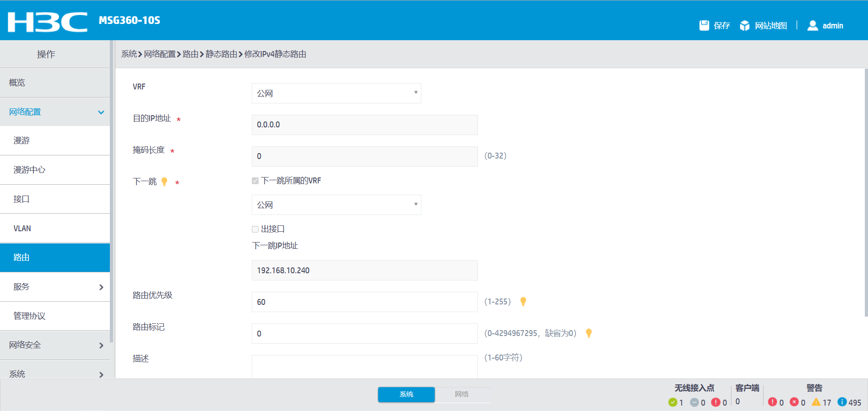Click the 495 info alarm count
Screen dimensions: 868x411
coord(855,402)
